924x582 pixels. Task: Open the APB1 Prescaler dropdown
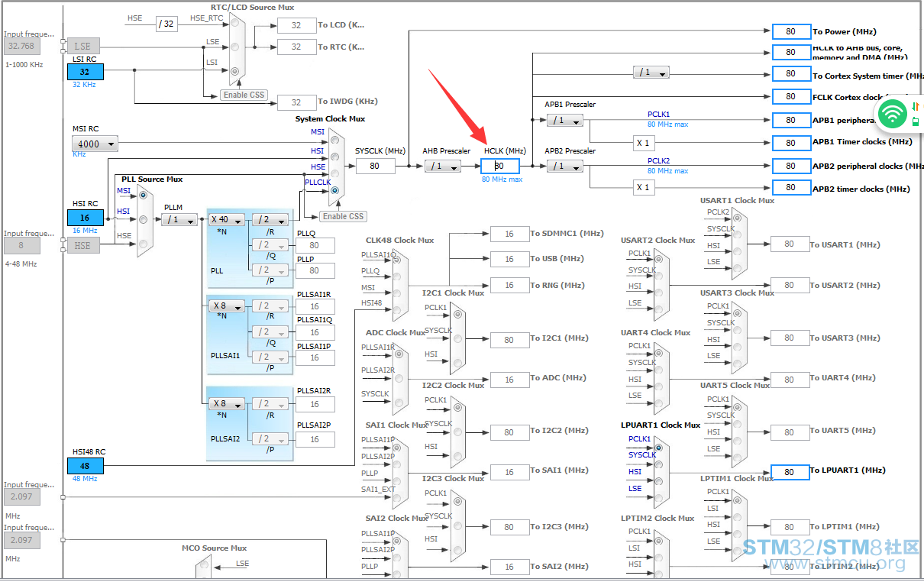(x=565, y=120)
